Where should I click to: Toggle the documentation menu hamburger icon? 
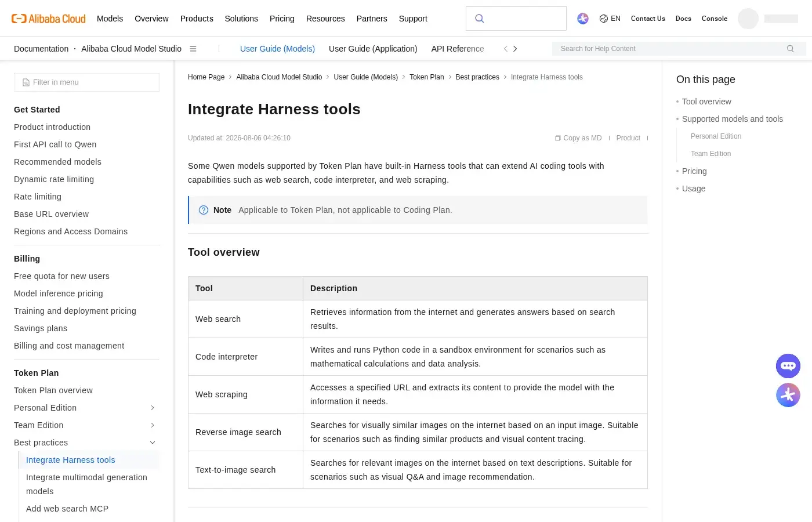(x=193, y=49)
